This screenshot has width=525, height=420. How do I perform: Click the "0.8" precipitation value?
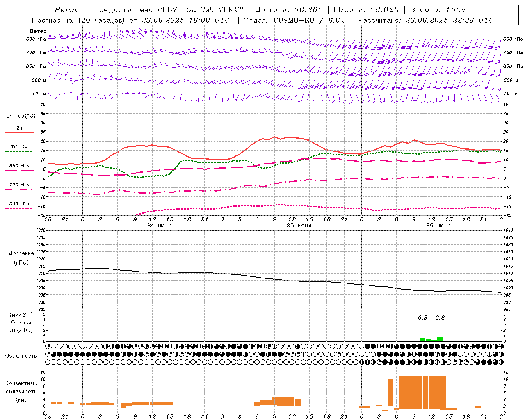(x=440, y=318)
